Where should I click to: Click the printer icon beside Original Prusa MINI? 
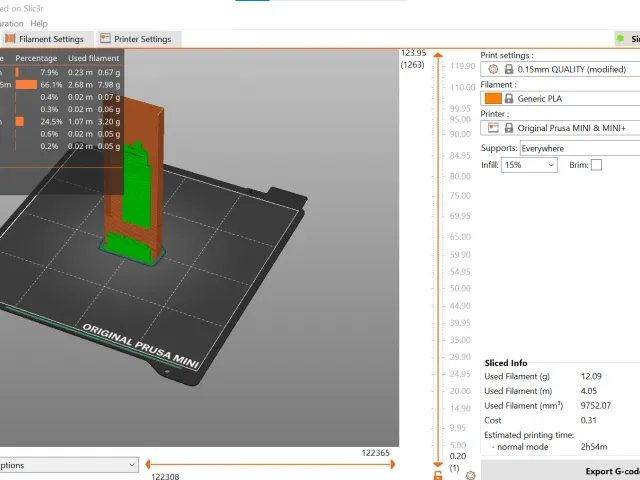tap(493, 128)
